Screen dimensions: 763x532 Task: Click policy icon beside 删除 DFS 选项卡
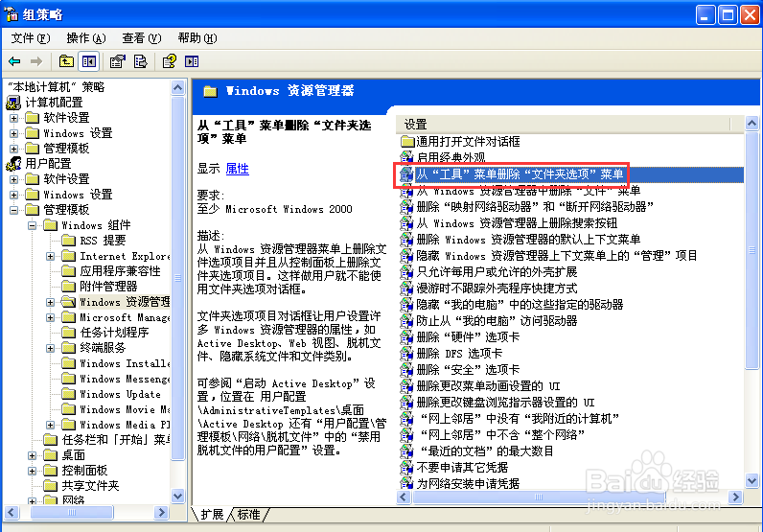point(406,354)
